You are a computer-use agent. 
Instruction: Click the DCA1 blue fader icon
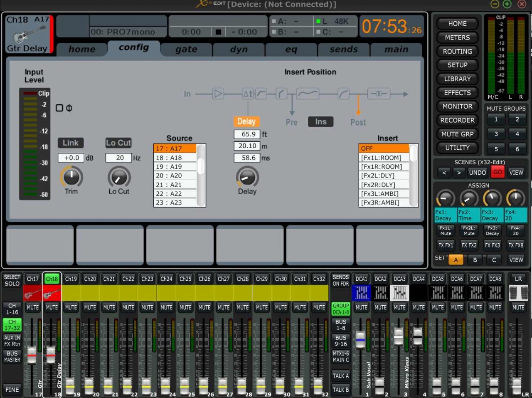click(x=362, y=293)
